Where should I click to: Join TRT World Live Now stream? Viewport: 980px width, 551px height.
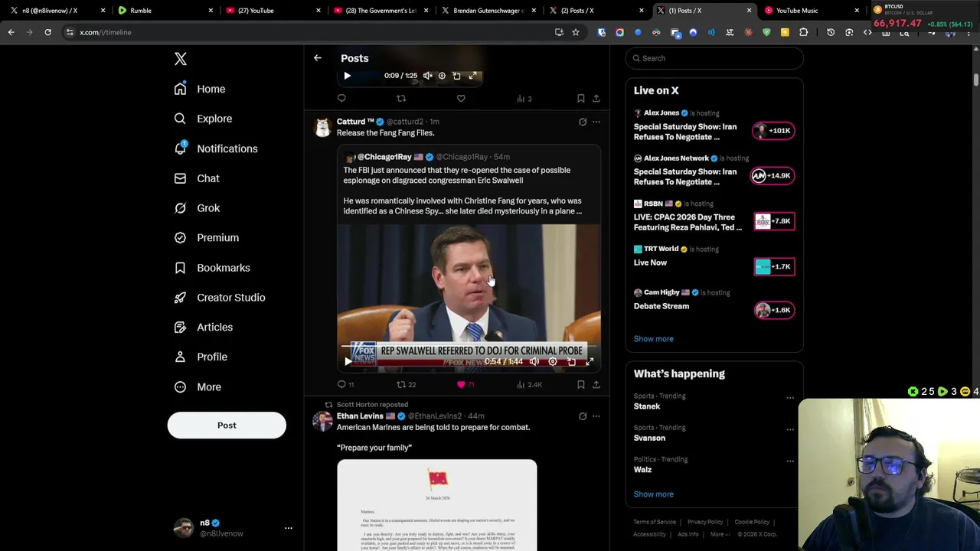click(774, 266)
